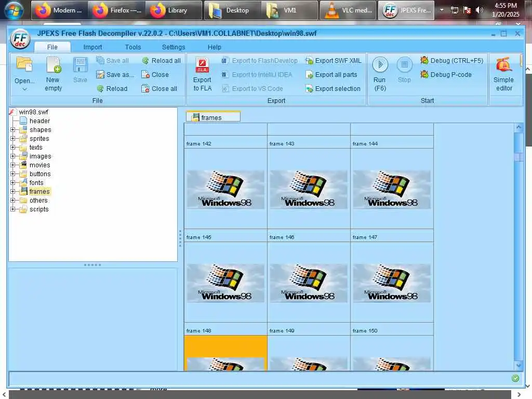Open the Settings ribbon tab
This screenshot has width=532, height=399.
174,47
